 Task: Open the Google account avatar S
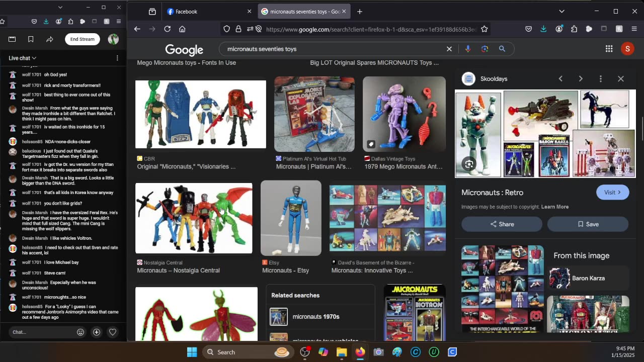[627, 49]
